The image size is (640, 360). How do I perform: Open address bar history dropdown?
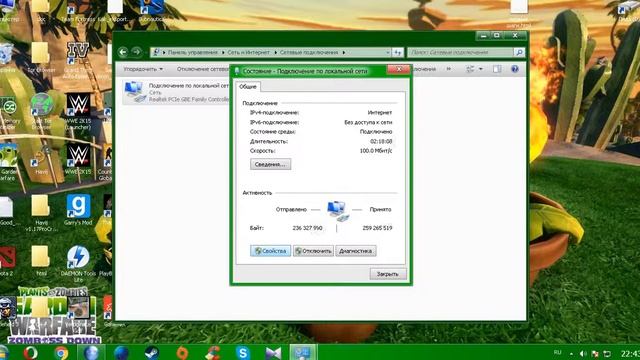[x=387, y=52]
